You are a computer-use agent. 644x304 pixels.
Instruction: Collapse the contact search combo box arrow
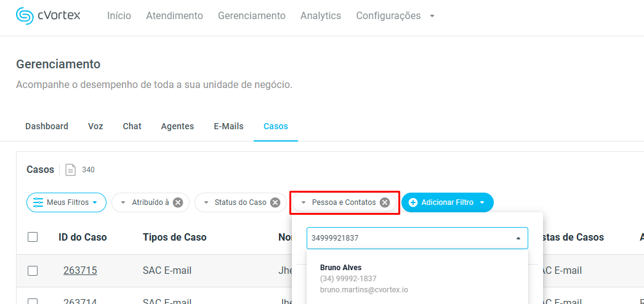[x=518, y=238]
